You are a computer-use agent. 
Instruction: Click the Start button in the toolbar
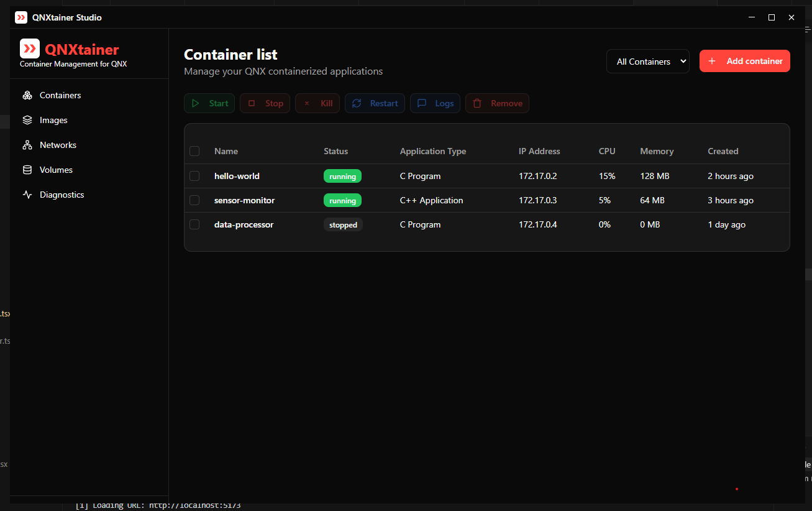point(209,103)
